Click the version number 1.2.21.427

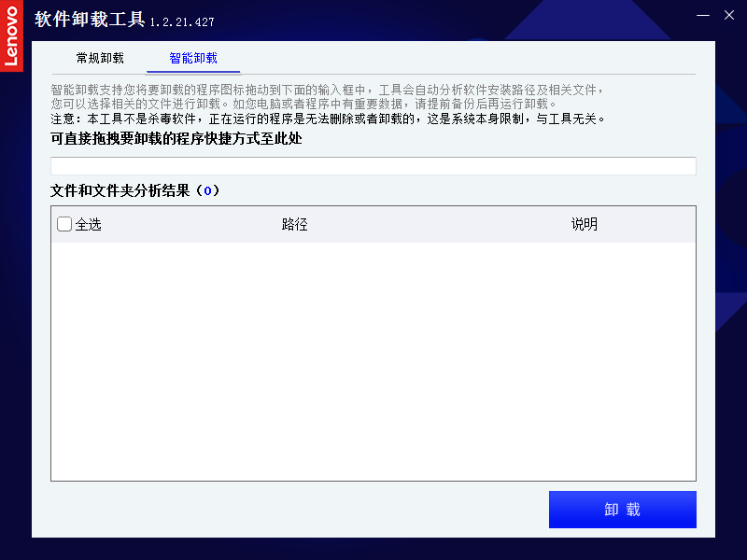[x=181, y=21]
